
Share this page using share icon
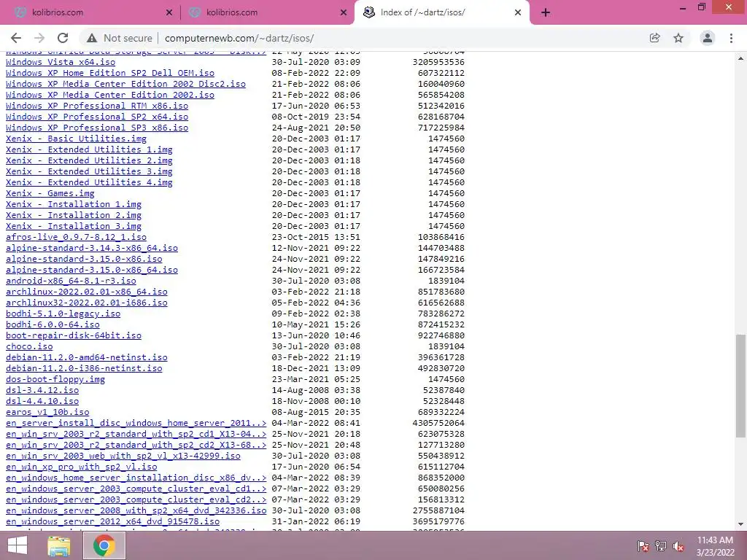point(655,38)
